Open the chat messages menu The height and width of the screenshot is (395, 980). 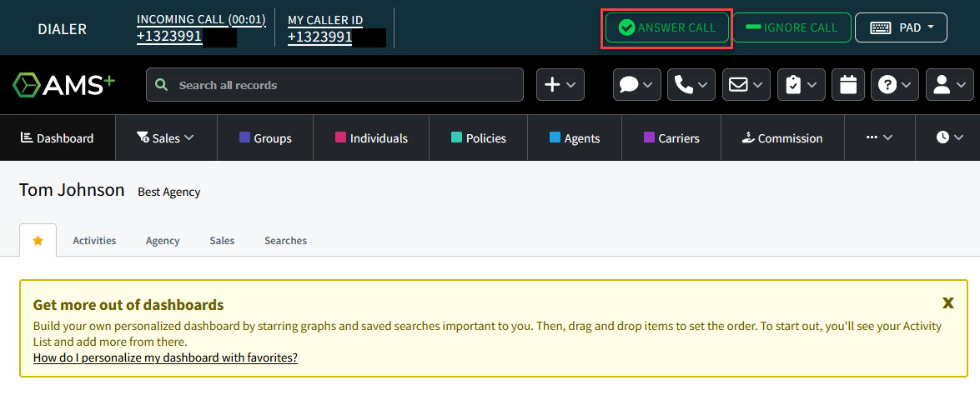point(637,85)
